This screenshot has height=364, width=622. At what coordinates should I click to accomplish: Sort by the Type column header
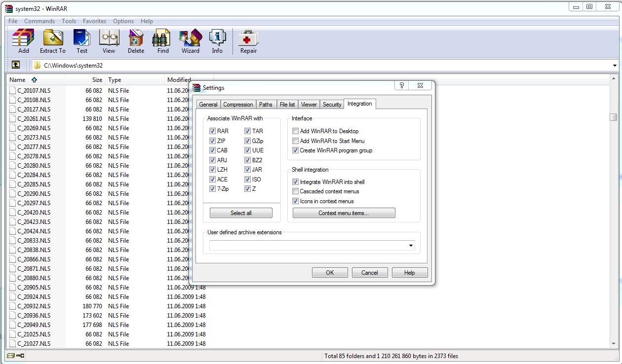134,79
